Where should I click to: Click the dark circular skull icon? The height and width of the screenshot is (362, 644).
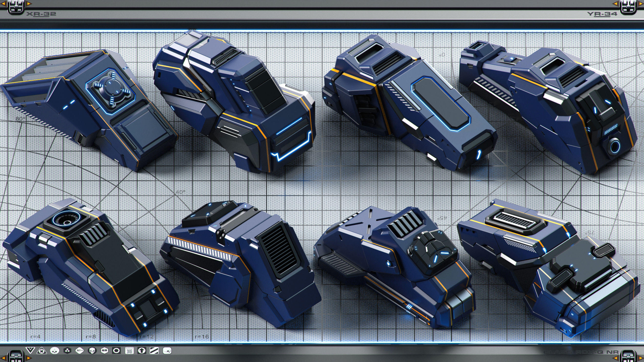[x=92, y=351]
